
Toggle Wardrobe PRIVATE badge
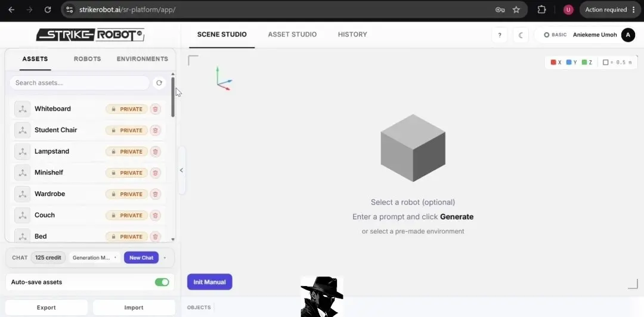coord(126,194)
